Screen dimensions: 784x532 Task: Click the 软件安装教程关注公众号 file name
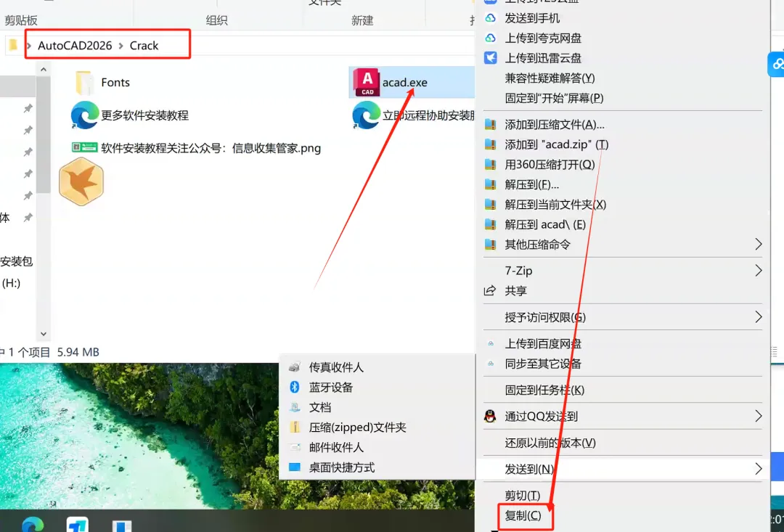point(211,148)
